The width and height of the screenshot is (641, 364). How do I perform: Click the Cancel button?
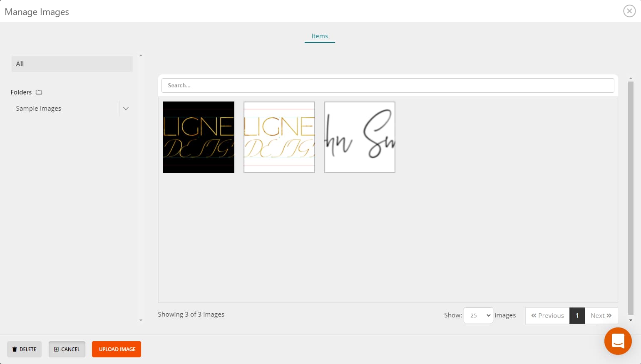point(67,349)
